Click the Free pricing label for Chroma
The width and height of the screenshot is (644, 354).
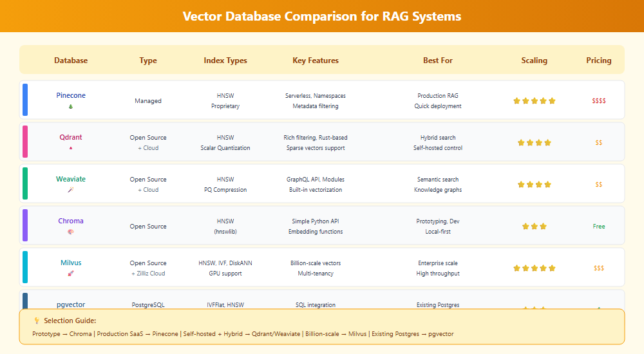tap(598, 227)
